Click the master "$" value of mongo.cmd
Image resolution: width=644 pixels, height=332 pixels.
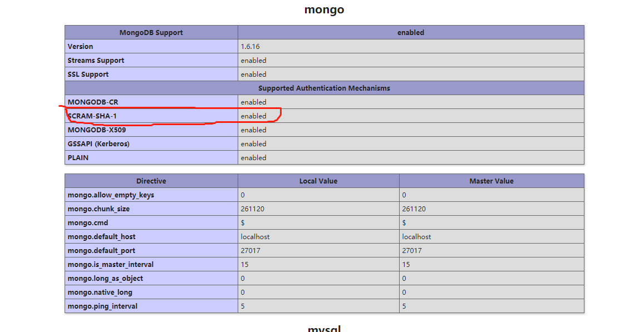(404, 223)
